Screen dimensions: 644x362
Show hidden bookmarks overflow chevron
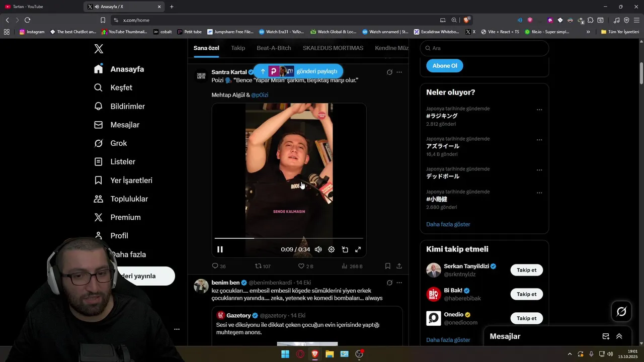click(588, 32)
